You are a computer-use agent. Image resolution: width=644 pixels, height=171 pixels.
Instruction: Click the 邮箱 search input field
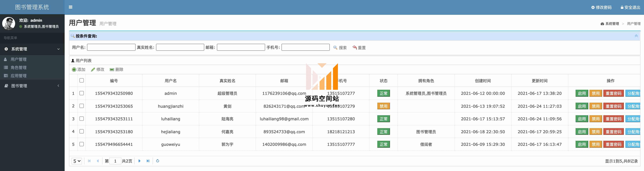(x=241, y=47)
